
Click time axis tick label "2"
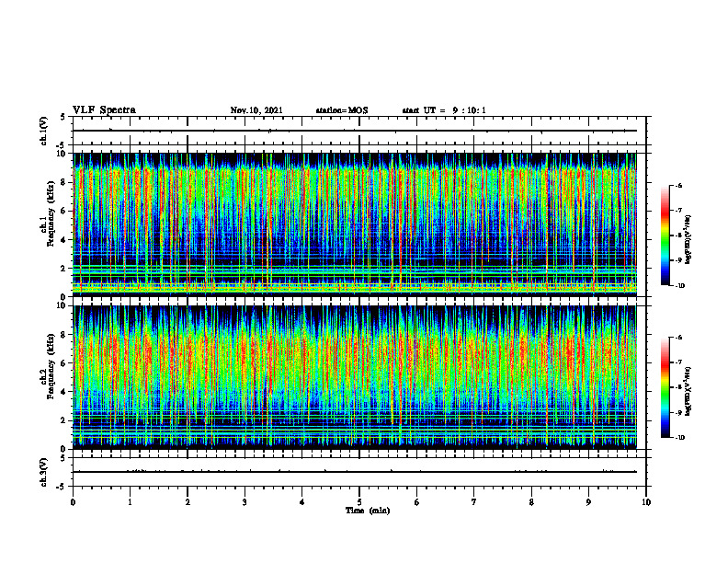point(188,502)
